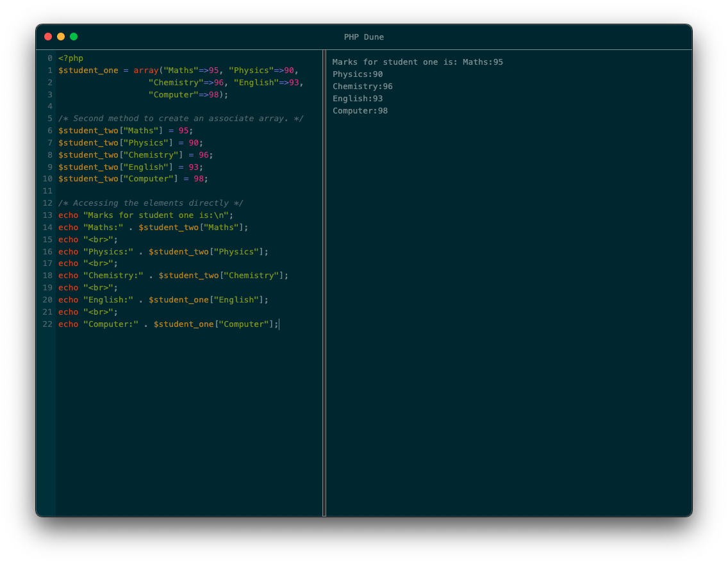
Task: Place cursor on the <?php opening tag
Action: tap(71, 58)
